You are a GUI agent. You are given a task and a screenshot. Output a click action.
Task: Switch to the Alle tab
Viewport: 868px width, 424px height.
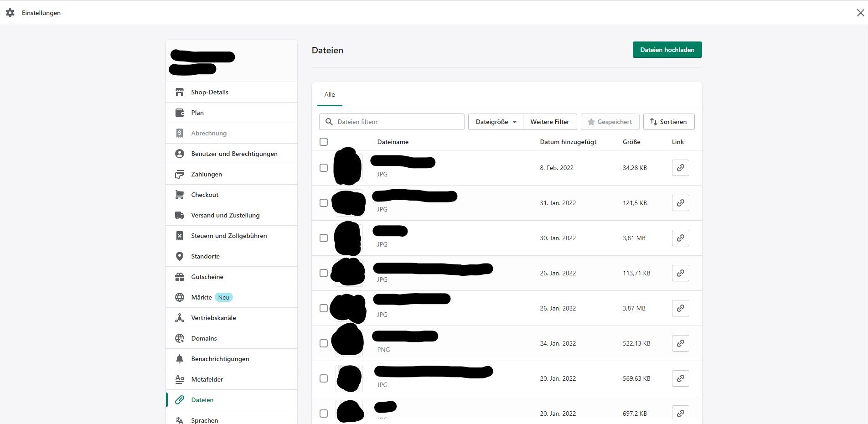(x=330, y=94)
